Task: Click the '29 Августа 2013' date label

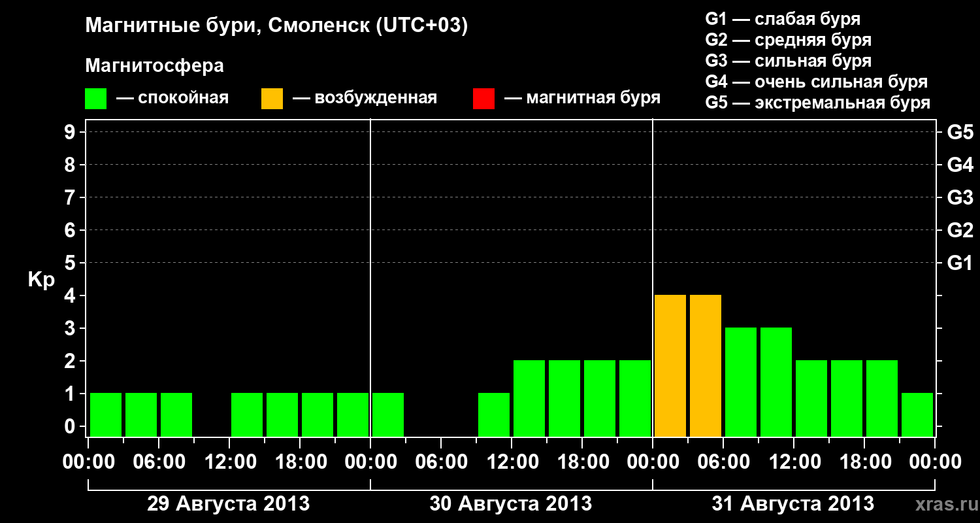Action: coord(229,504)
